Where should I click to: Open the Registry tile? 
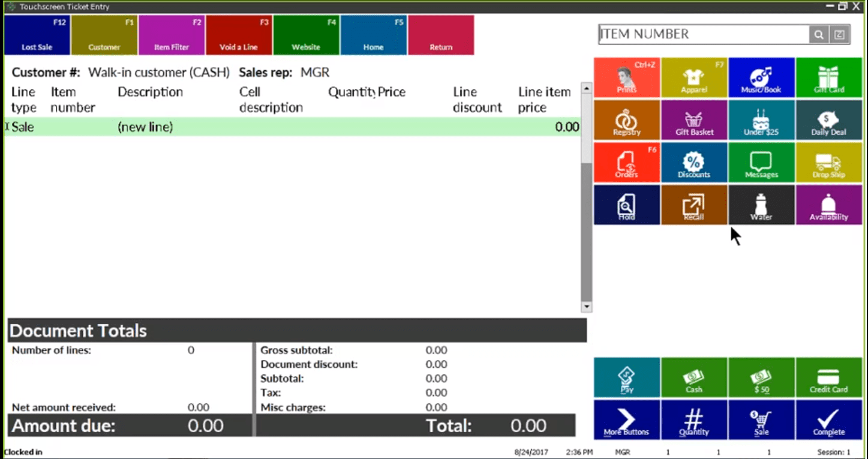coord(627,121)
